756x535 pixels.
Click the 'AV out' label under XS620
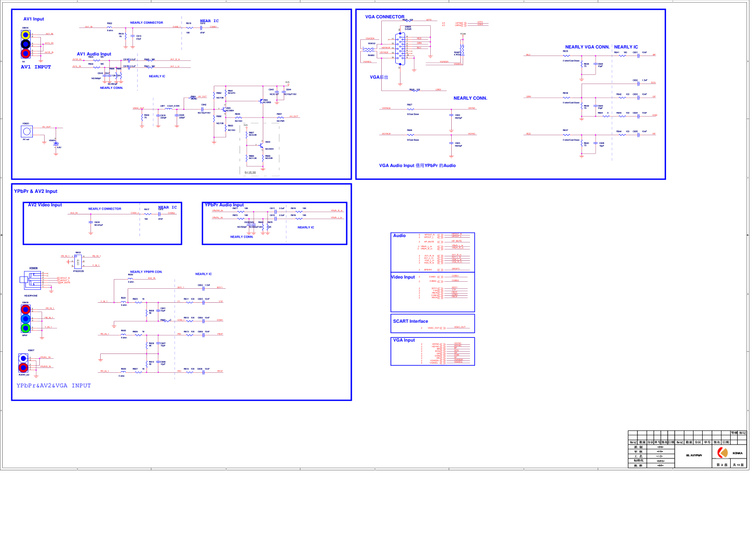point(26,139)
